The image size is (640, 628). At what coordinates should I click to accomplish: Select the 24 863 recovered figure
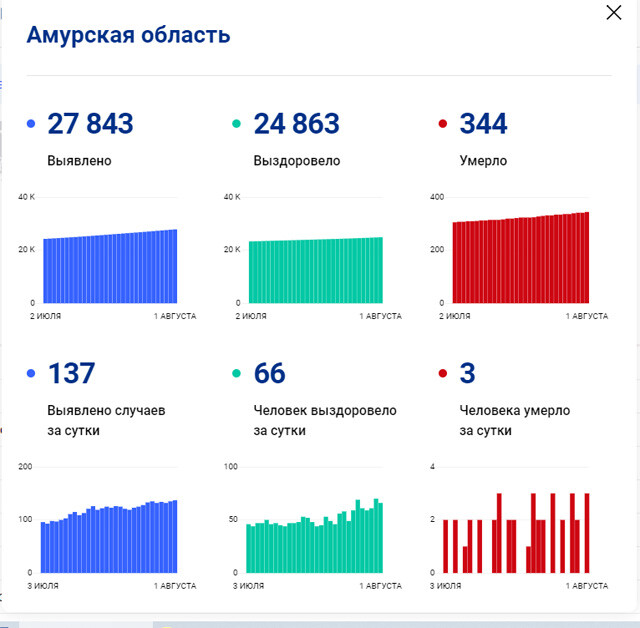[296, 123]
